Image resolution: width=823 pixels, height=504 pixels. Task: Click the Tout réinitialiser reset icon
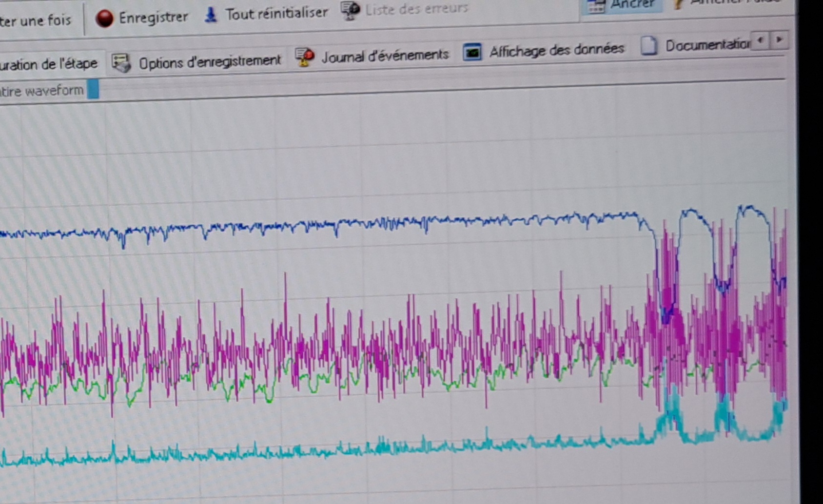tap(211, 15)
